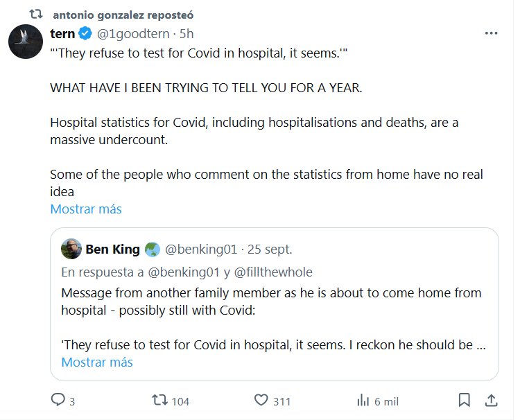Image resolution: width=520 pixels, height=420 pixels.
Task: Open the three-dot more options menu
Action: tap(491, 33)
